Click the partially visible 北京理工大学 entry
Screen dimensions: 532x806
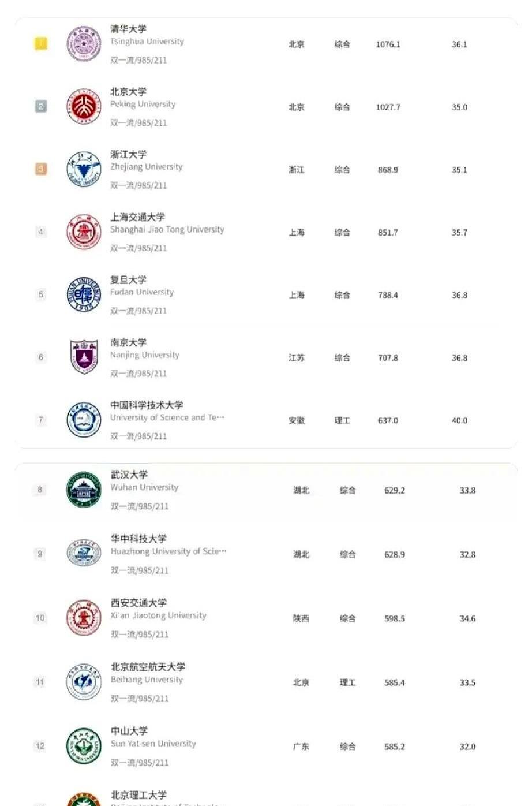(138, 795)
